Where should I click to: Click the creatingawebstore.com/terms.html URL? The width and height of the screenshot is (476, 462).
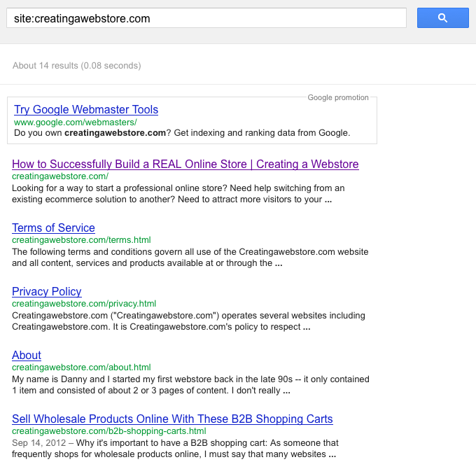[x=81, y=240]
